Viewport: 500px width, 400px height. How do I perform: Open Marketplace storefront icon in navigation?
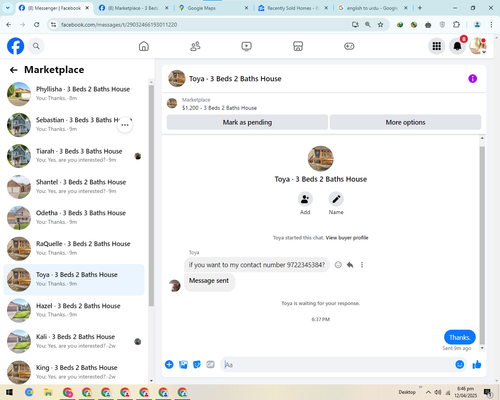(x=298, y=46)
